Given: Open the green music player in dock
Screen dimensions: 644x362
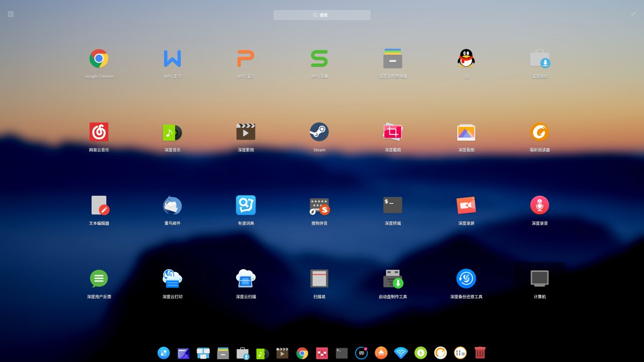Looking at the screenshot, I should [262, 353].
